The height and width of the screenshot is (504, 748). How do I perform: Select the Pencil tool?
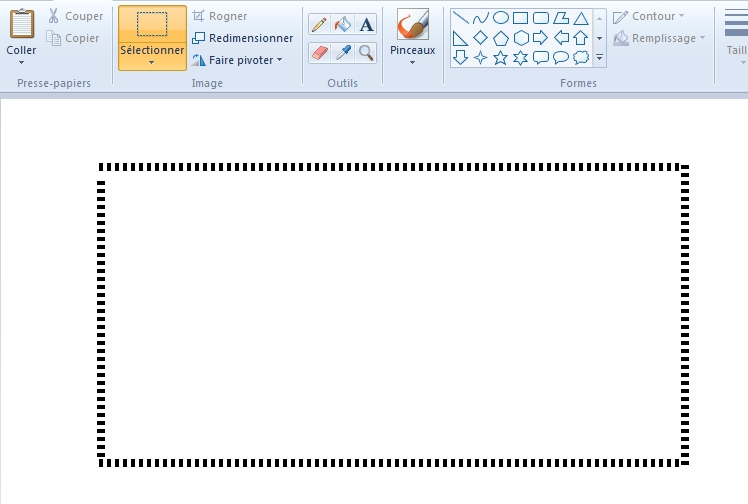tap(320, 25)
